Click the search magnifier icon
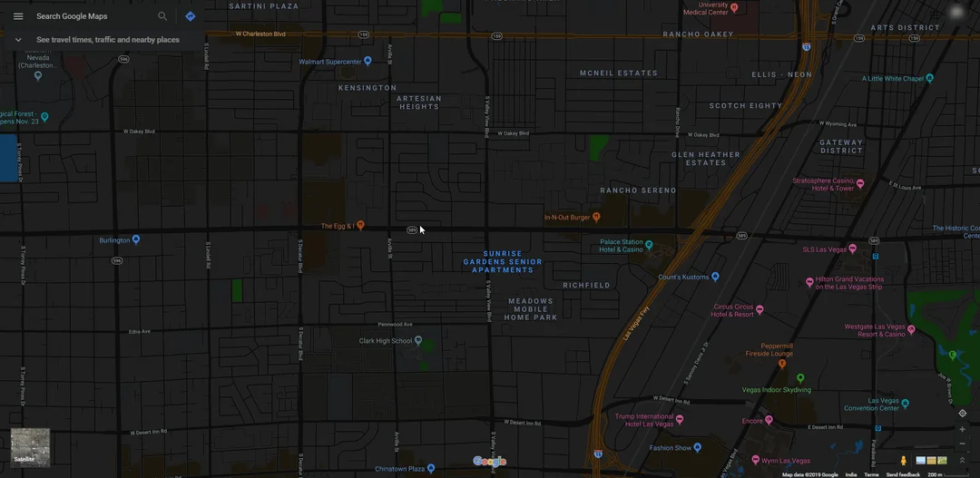 coord(162,16)
